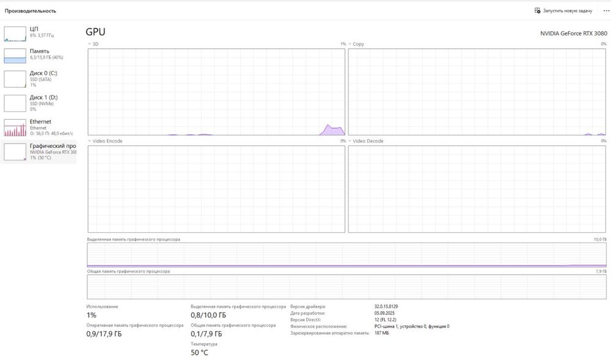Click the Диск 1 mini graph thumbnail
The image size is (611, 364).
(15, 103)
